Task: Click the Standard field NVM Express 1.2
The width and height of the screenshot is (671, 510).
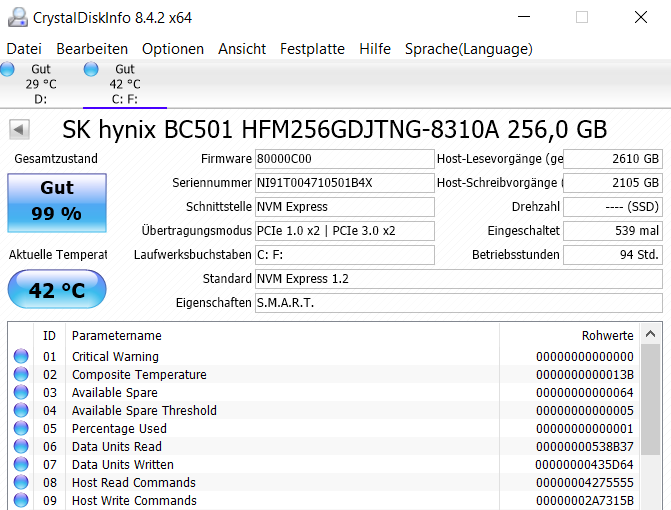Action: (459, 279)
